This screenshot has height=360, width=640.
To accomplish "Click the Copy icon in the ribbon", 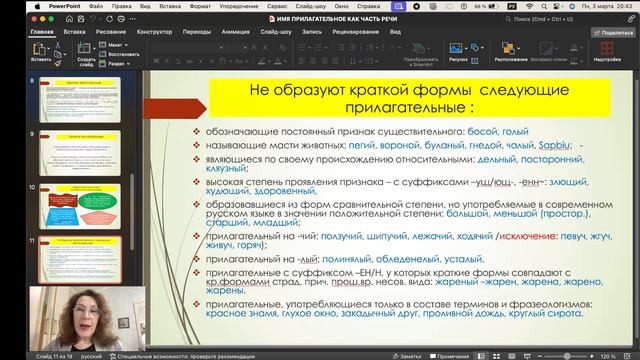I will tap(58, 54).
